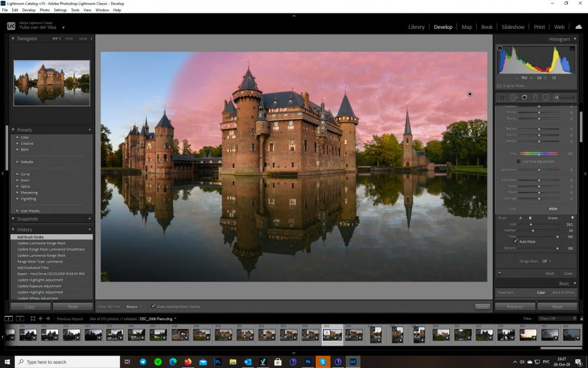
Task: Open the Photo menu
Action: (45, 10)
